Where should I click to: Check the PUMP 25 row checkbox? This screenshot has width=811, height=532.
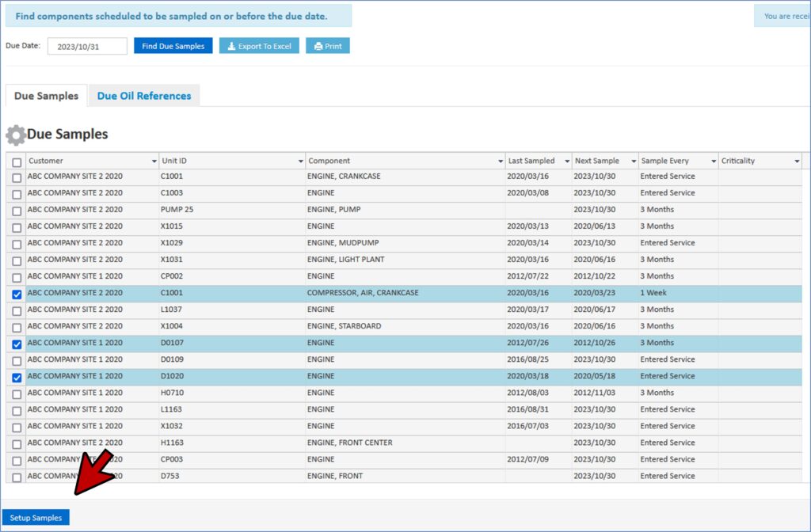(x=17, y=211)
